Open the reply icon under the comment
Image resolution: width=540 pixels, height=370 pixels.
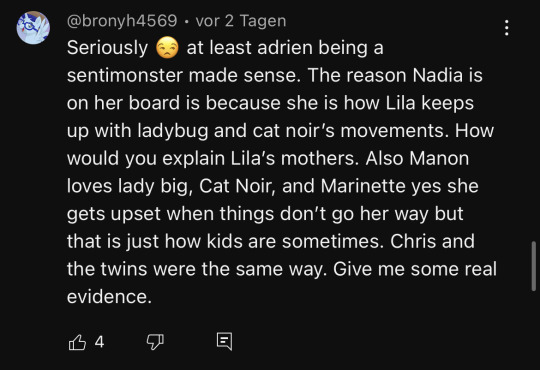click(x=224, y=342)
